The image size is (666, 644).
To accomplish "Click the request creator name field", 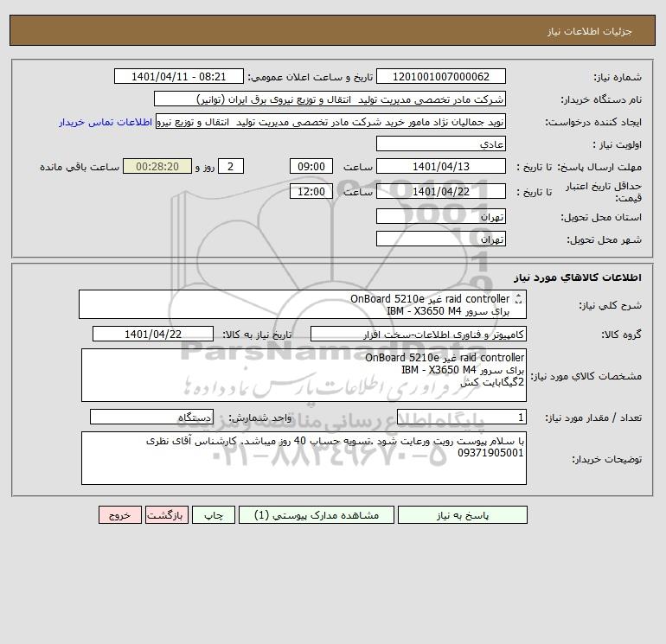I will coord(330,122).
